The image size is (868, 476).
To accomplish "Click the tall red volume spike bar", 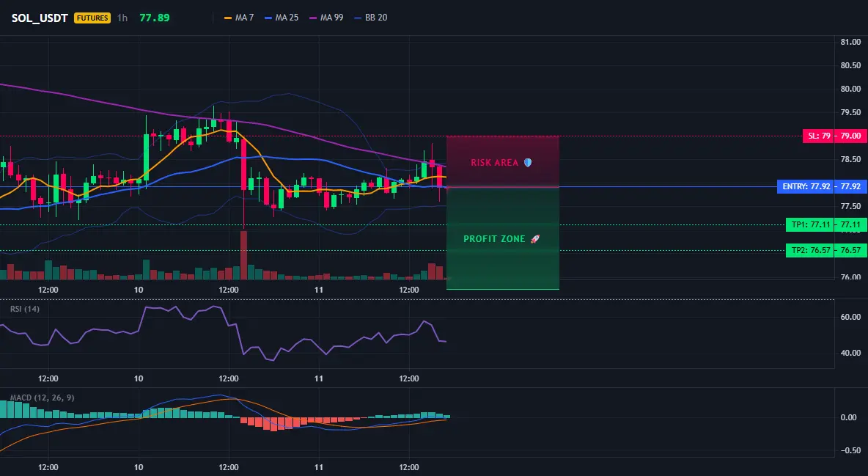I will pyautogui.click(x=243, y=255).
